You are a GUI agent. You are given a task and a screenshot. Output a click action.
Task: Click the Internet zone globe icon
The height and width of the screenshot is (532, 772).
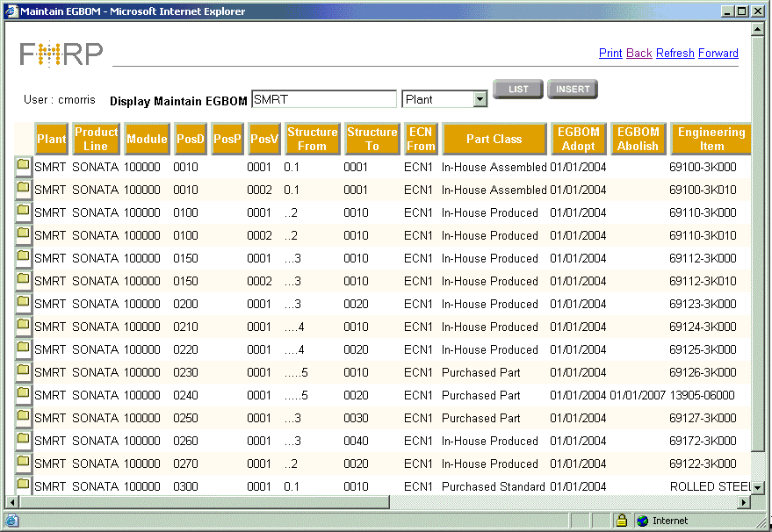642,521
